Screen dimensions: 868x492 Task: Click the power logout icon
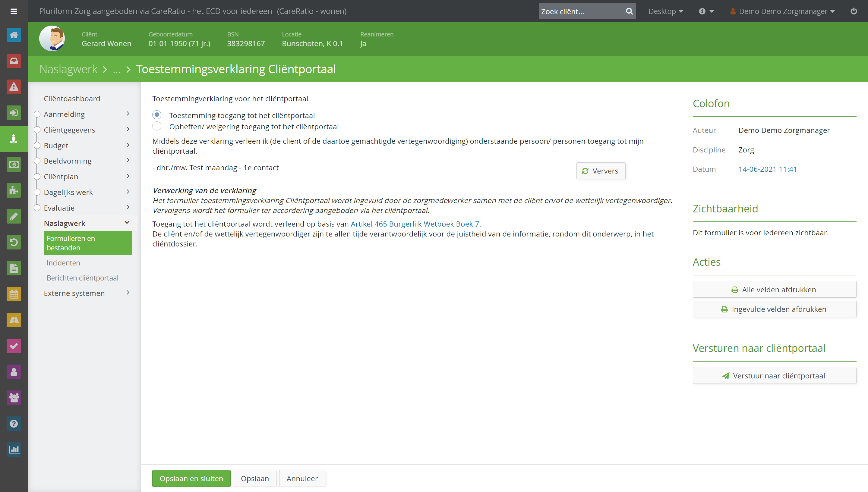coord(854,11)
